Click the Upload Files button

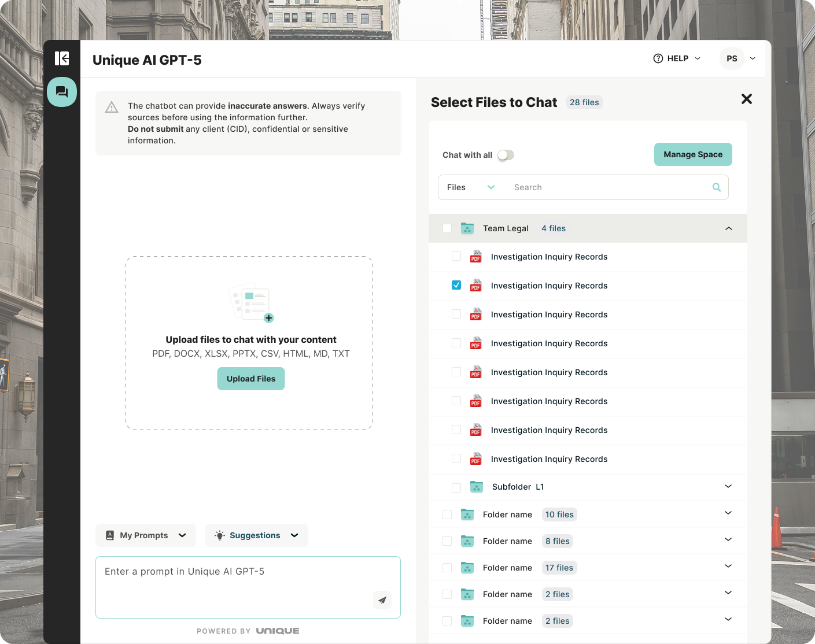point(251,379)
